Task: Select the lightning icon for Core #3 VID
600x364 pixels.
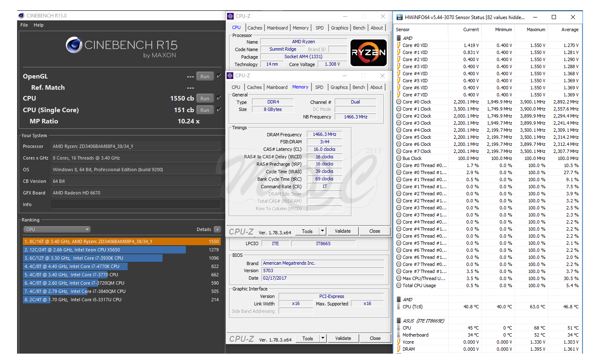Action: point(399,66)
